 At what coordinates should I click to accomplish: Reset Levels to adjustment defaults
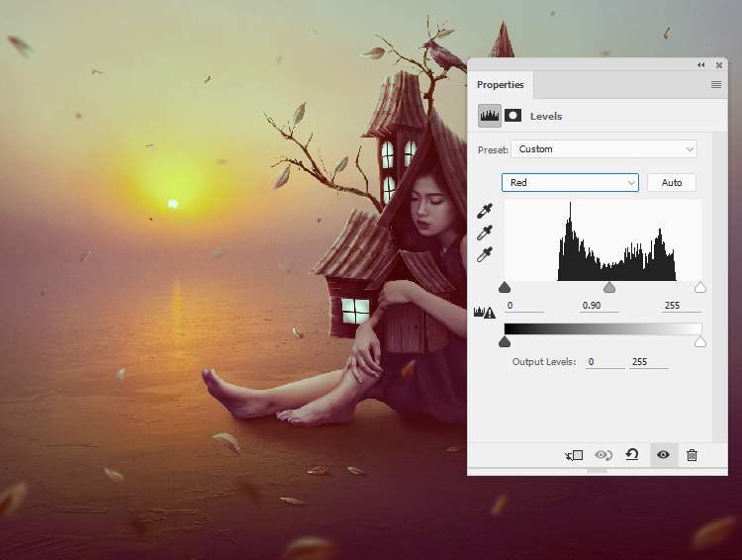pyautogui.click(x=632, y=455)
